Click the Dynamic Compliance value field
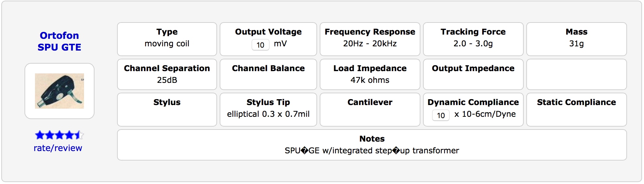Image resolution: width=644 pixels, height=184 pixels. click(x=440, y=115)
